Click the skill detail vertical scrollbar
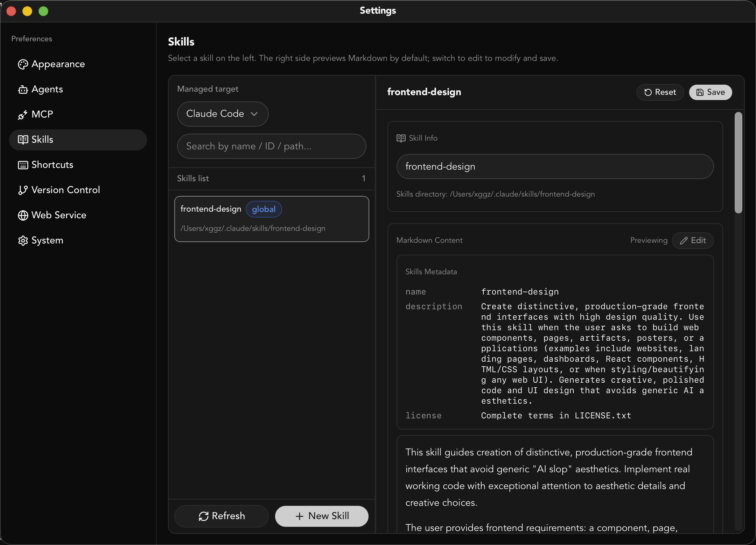756x545 pixels. 738,163
